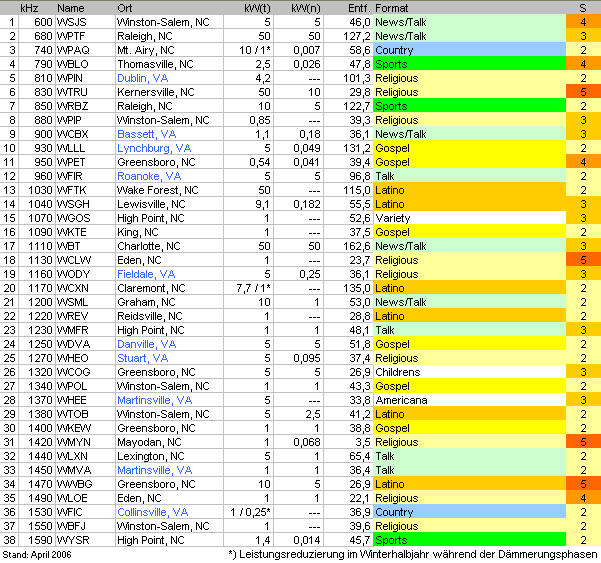Viewport: 601px width, 563px height.
Task: Select station name 'WTRU'
Action: [x=72, y=92]
